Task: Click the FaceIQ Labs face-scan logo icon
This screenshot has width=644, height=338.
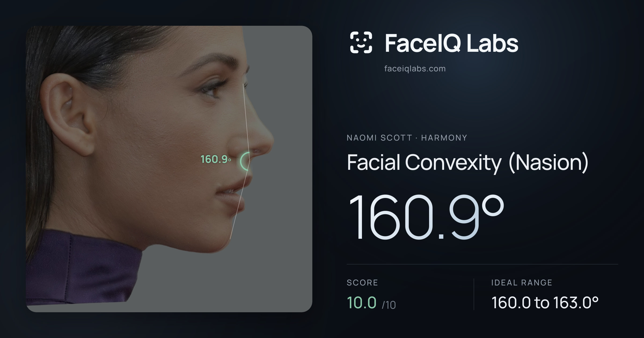Action: pyautogui.click(x=361, y=42)
